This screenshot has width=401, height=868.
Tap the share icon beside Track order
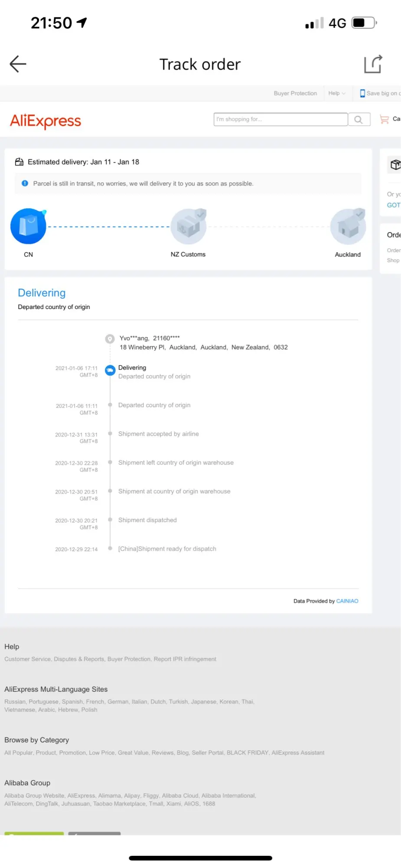(x=373, y=64)
